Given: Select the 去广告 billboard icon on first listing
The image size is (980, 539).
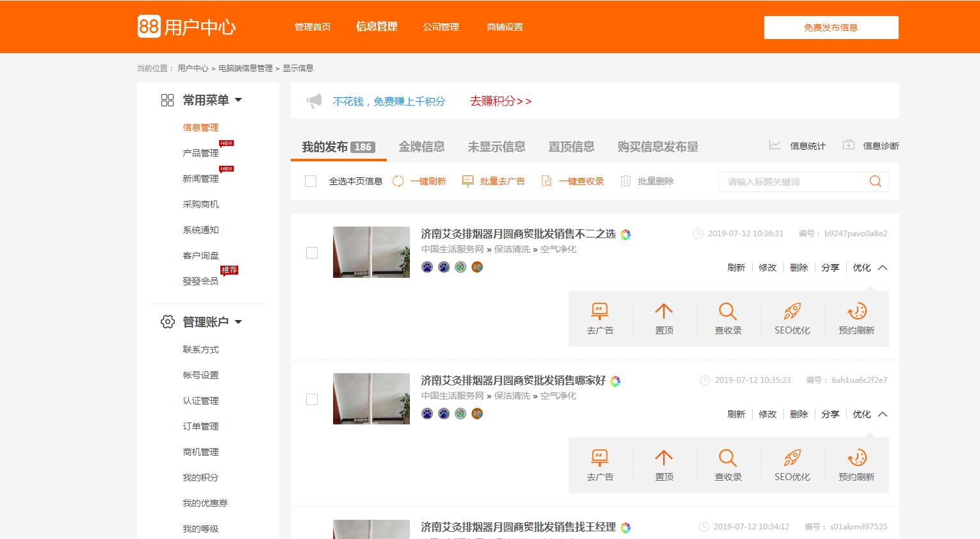Looking at the screenshot, I should click(x=600, y=312).
